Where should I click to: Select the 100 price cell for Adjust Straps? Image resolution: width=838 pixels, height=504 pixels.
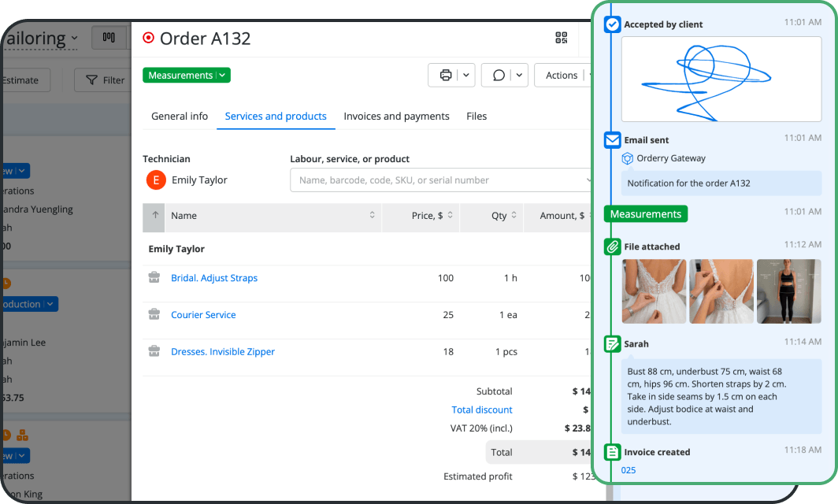coord(446,278)
